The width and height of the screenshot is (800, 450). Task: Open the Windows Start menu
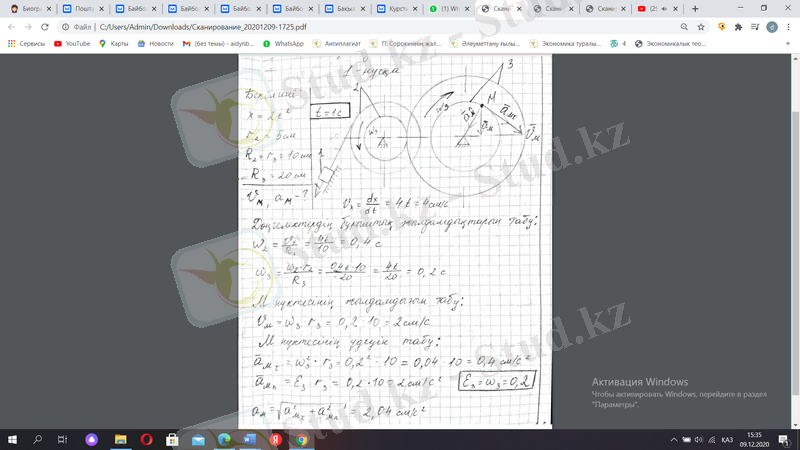click(x=12, y=439)
